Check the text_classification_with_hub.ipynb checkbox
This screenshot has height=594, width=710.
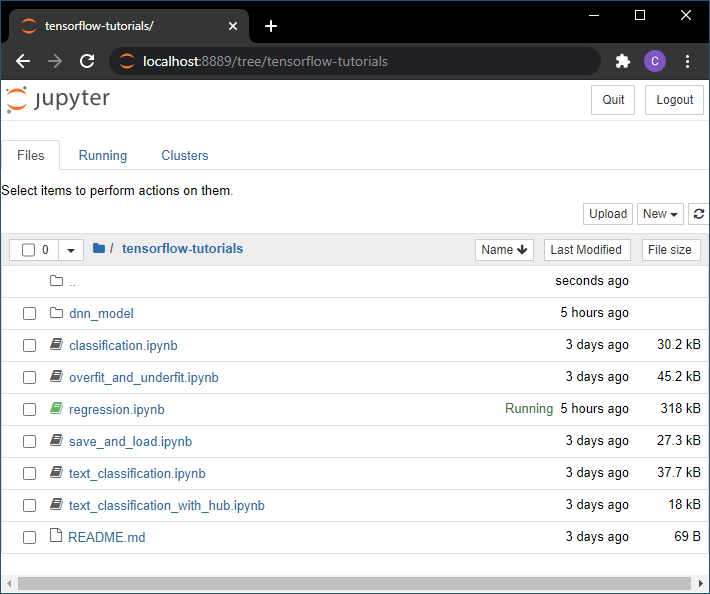[29, 505]
